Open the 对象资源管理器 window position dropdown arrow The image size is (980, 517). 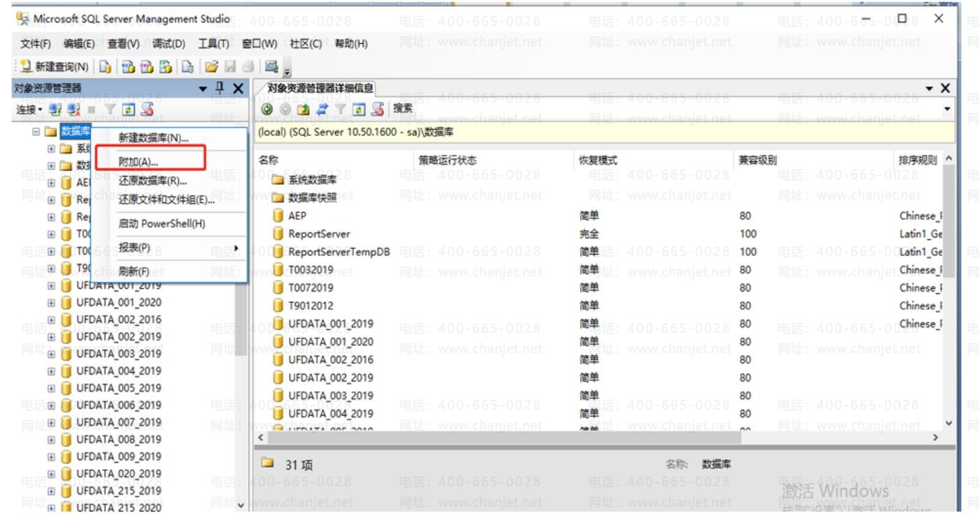coord(202,88)
